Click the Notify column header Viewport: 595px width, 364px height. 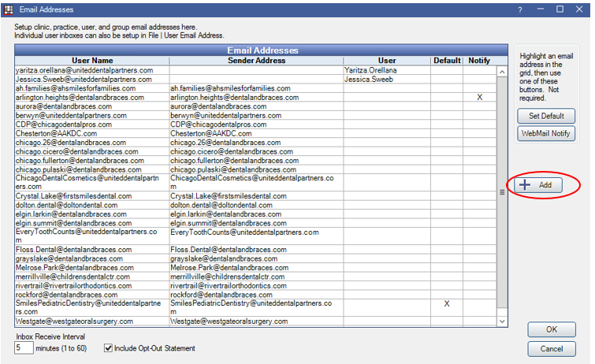coord(479,61)
